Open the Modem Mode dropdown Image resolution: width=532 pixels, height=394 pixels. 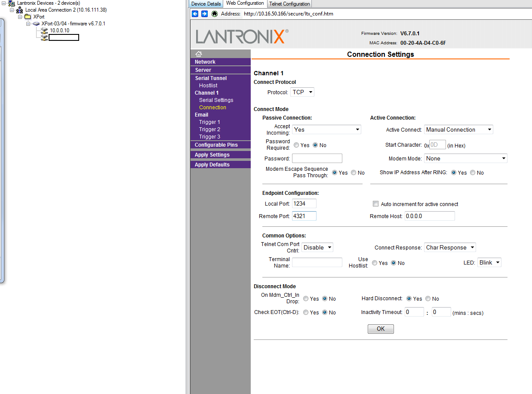[x=466, y=158]
